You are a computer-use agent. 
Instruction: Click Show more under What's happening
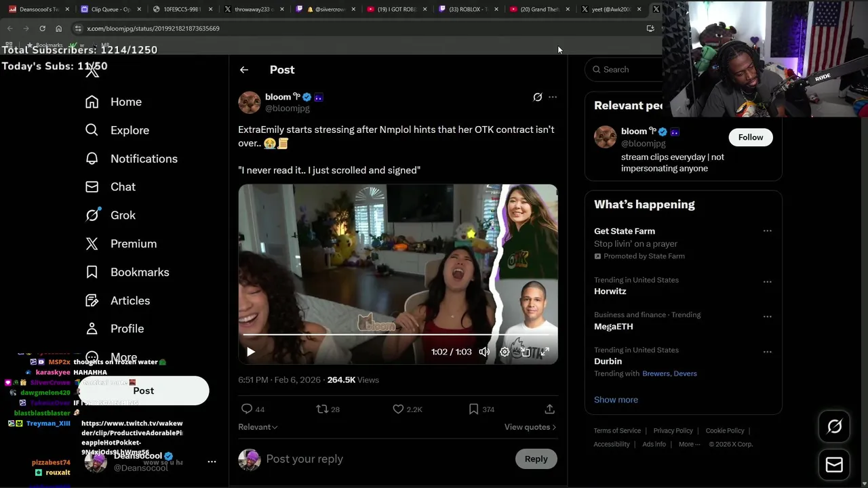tap(616, 400)
